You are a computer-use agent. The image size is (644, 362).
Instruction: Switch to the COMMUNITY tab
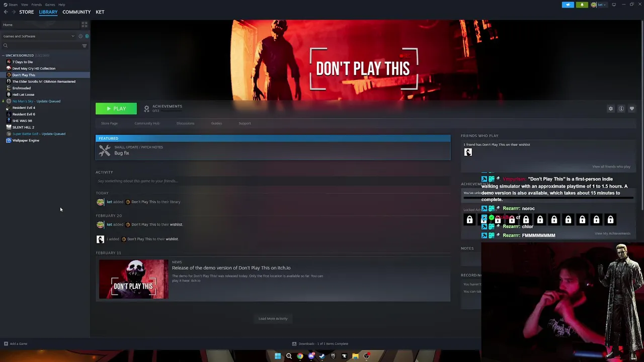(76, 12)
